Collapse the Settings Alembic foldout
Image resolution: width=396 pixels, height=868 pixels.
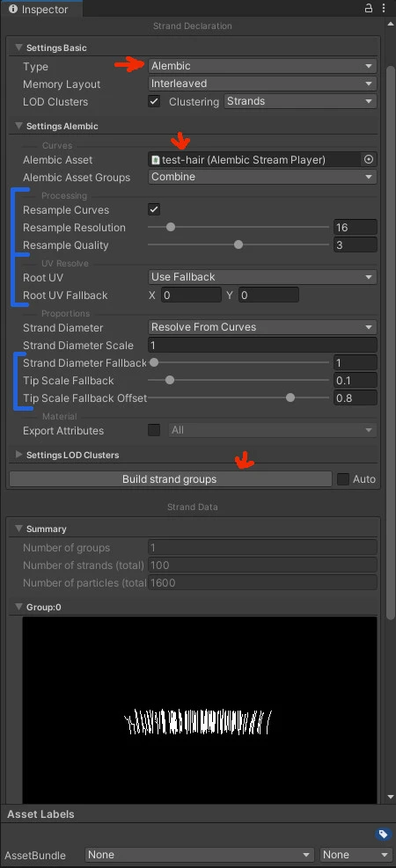pyautogui.click(x=19, y=126)
